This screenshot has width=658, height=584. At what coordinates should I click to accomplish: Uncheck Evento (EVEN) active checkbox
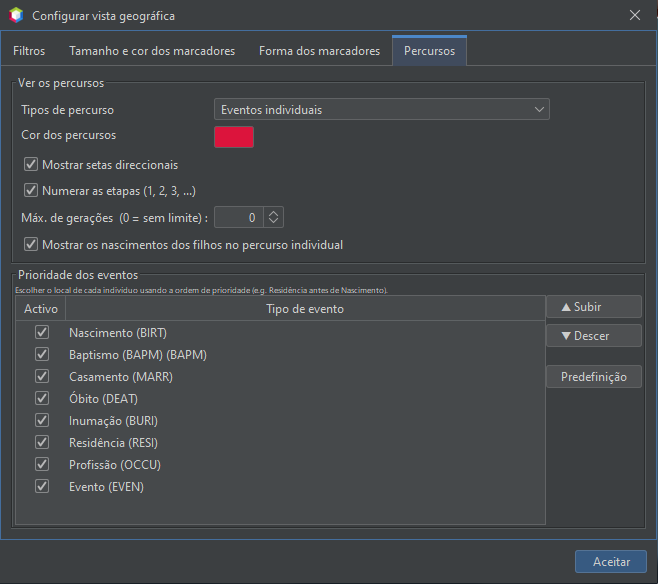pos(42,486)
